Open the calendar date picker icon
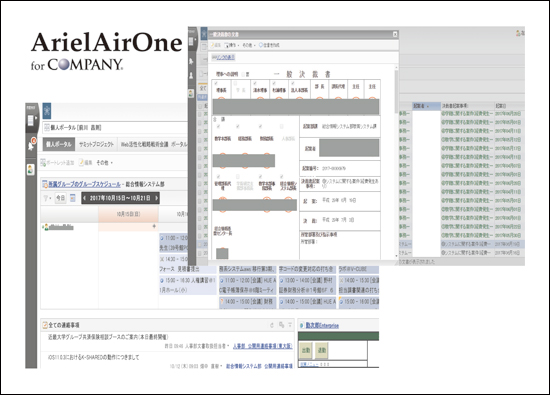Image resolution: width=550 pixels, height=395 pixels. pos(73,198)
